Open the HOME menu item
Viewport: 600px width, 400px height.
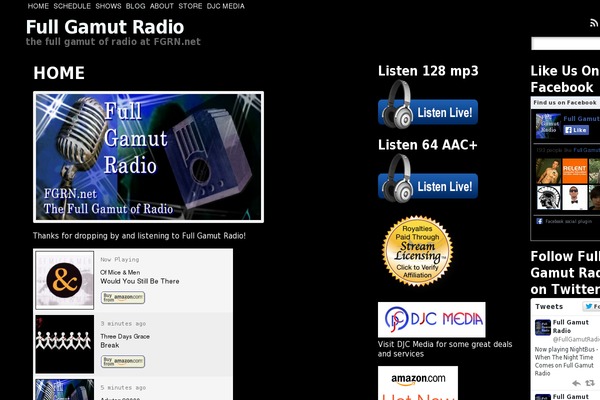(38, 6)
